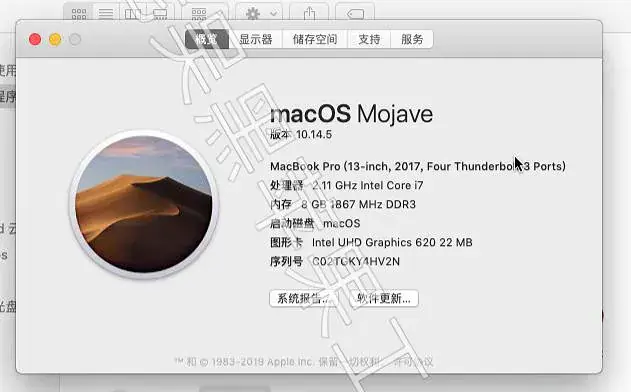Viewport: 631px width, 392px height.
Task: Click the Finder share icon
Action: [x=309, y=14]
